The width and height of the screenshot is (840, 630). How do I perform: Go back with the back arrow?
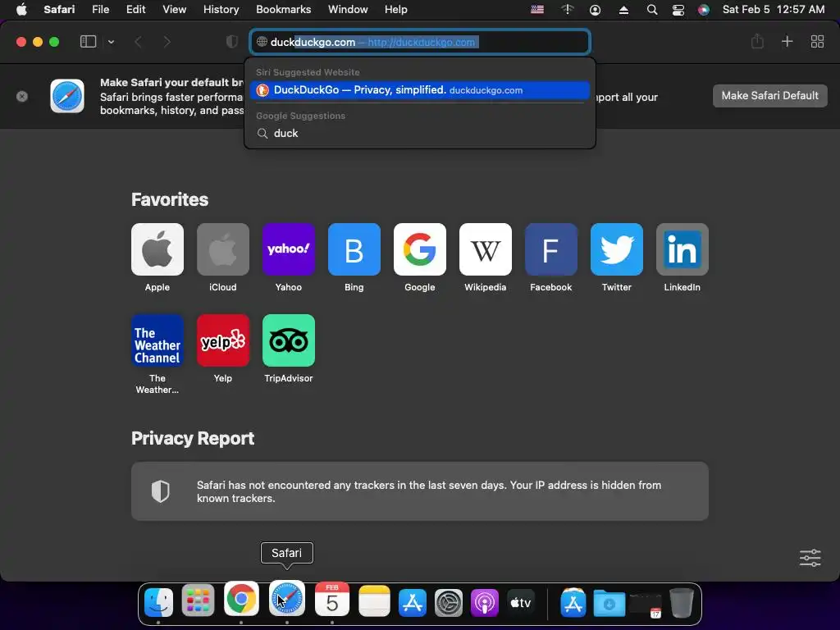[x=138, y=42]
